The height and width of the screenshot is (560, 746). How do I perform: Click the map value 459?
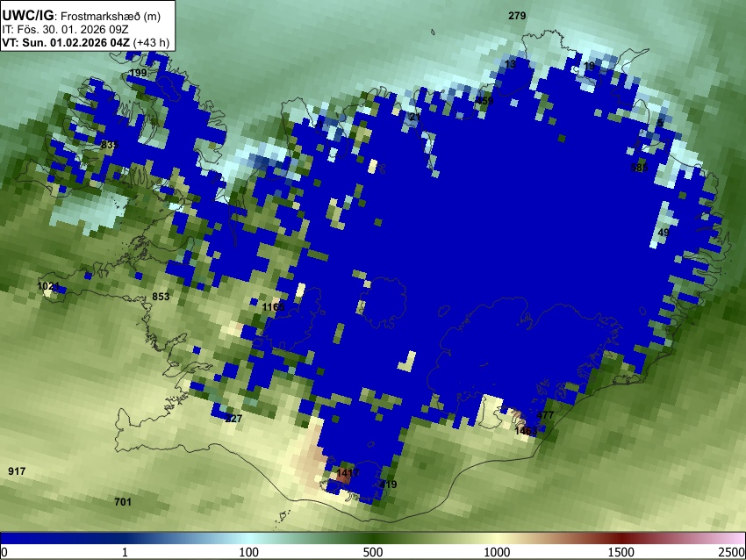(484, 101)
